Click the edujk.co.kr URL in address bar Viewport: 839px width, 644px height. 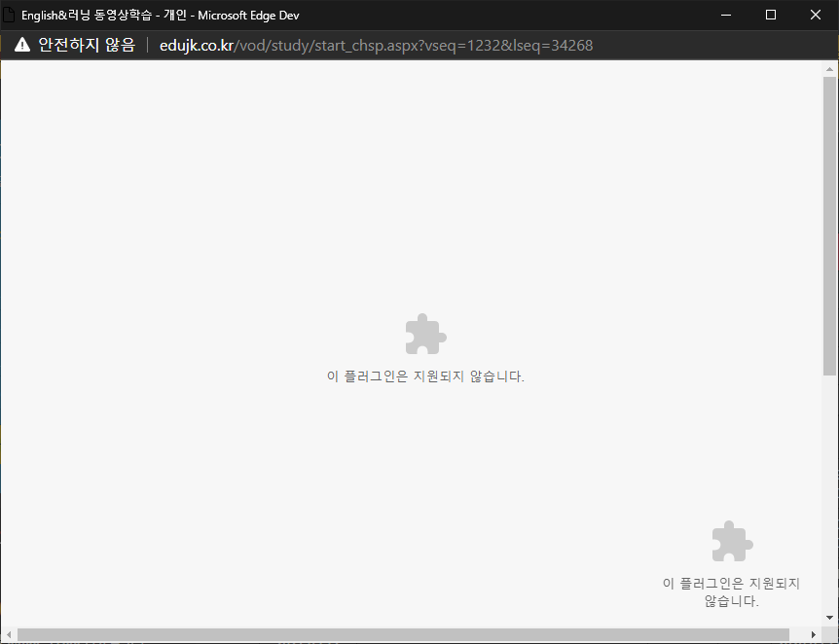[376, 46]
